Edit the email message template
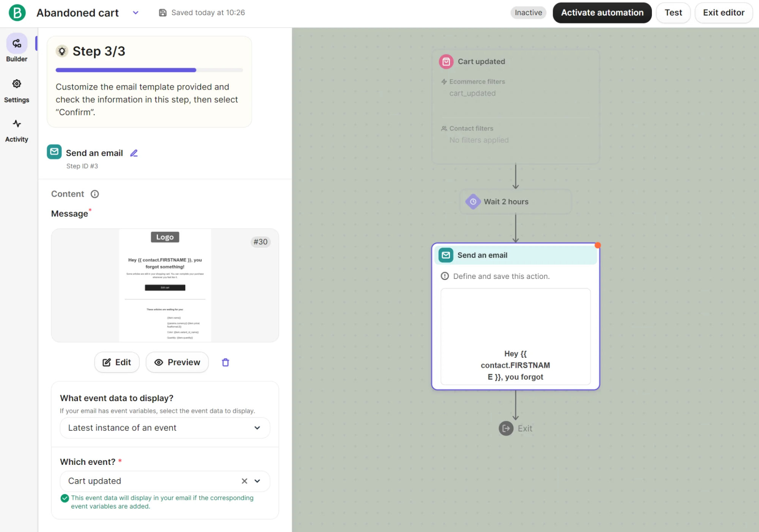Viewport: 759px width, 532px height. [117, 362]
